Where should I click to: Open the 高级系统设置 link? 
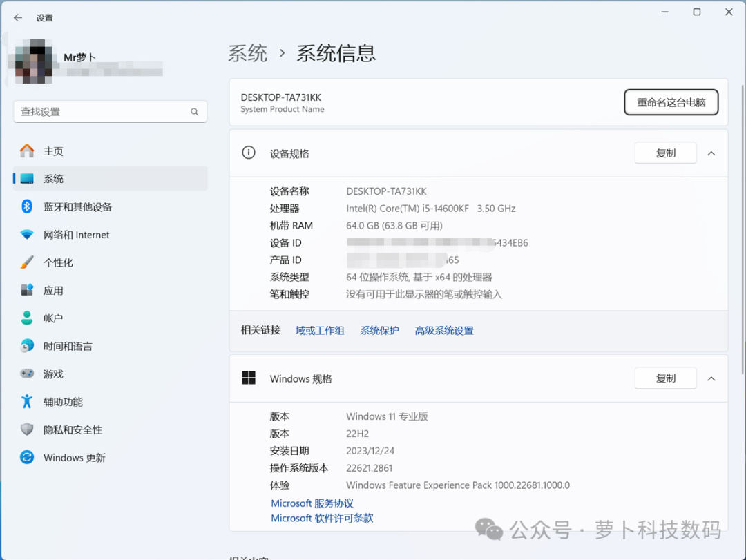[444, 331]
